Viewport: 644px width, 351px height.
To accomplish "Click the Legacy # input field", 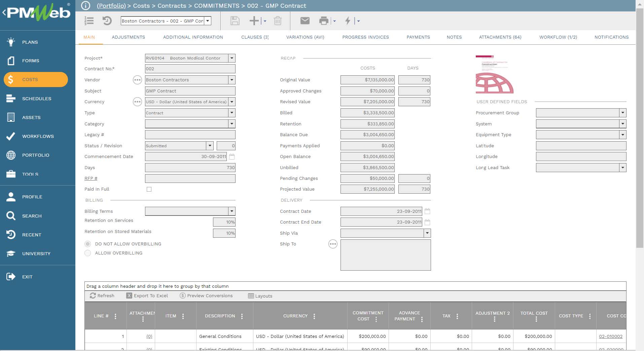I will click(x=190, y=135).
